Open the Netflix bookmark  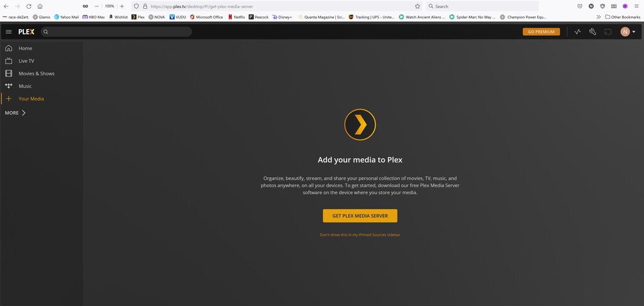click(x=236, y=17)
